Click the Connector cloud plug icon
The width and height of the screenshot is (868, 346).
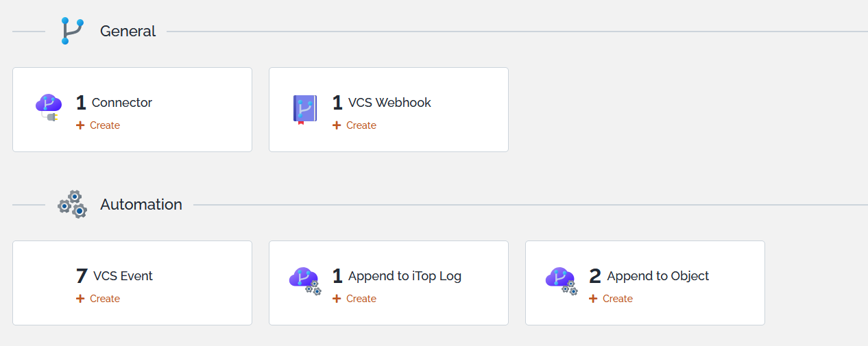coord(49,108)
